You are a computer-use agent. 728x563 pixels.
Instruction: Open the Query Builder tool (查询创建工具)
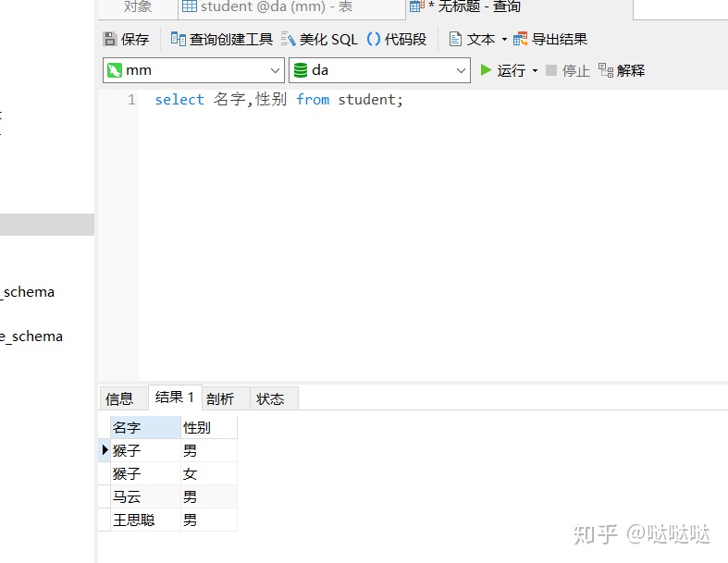pyautogui.click(x=221, y=39)
